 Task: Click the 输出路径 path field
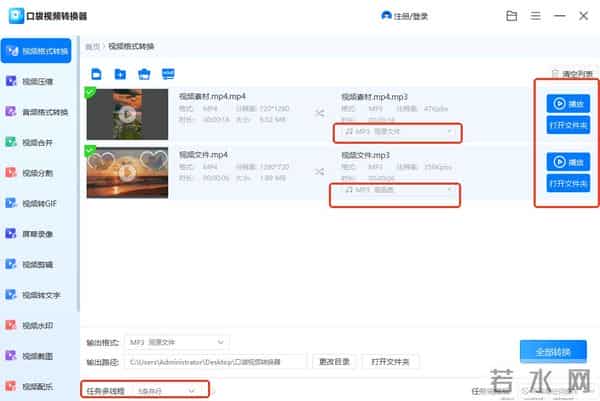[215, 362]
